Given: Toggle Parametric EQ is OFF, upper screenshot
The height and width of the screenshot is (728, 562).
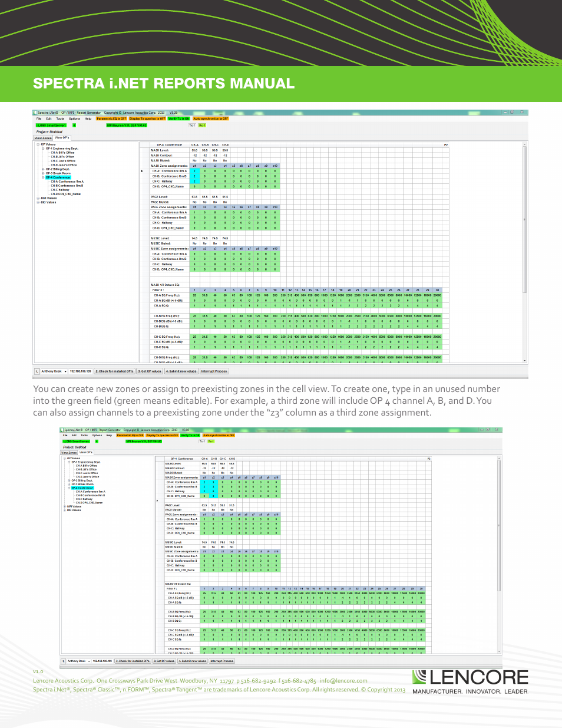Looking at the screenshot, I should coord(111,118).
